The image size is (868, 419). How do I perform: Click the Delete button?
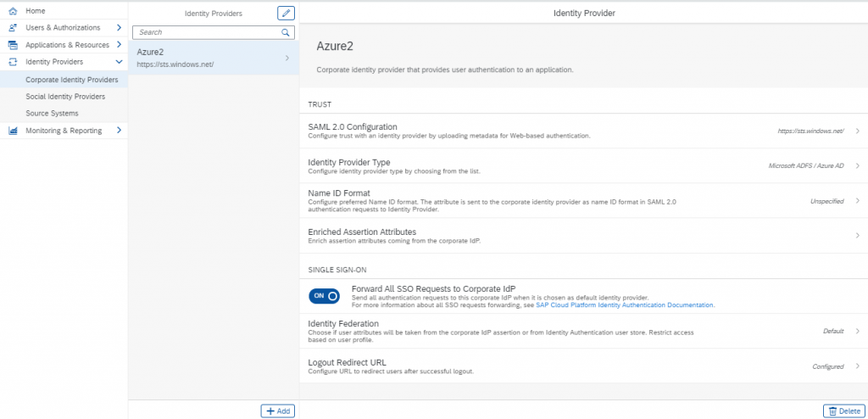(x=844, y=411)
